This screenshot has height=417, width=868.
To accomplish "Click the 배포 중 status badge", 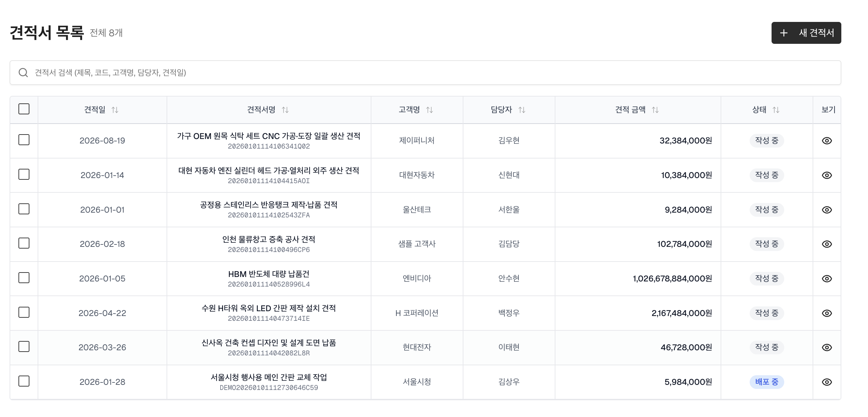I will (766, 382).
